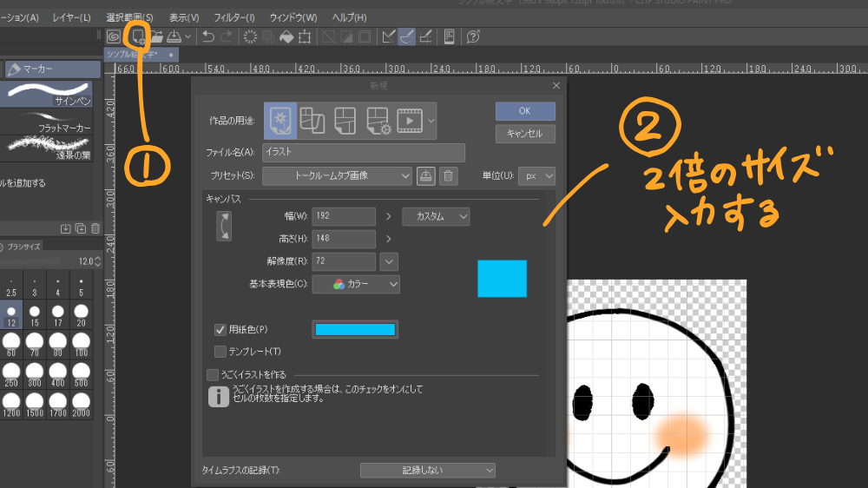Open the Layer menu
This screenshot has width=868, height=488.
pos(71,17)
